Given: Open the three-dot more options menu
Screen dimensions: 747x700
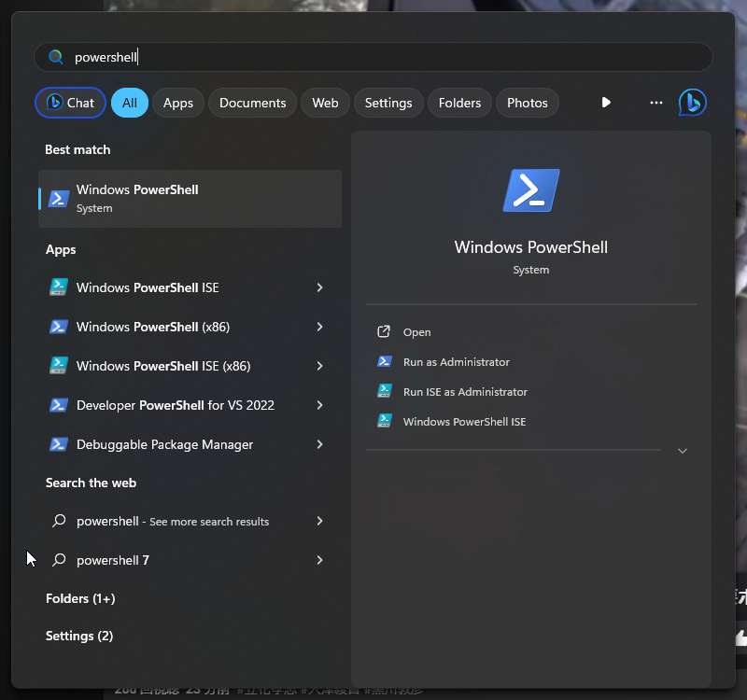Looking at the screenshot, I should pos(656,103).
